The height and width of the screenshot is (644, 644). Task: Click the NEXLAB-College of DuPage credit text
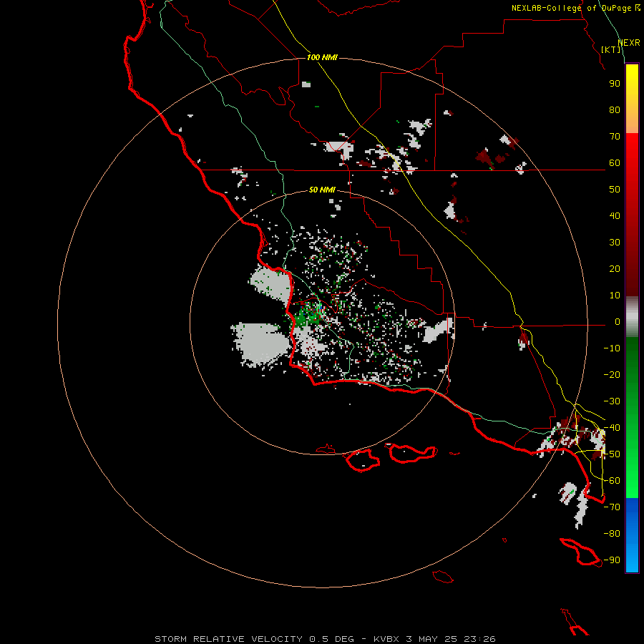coord(575,8)
